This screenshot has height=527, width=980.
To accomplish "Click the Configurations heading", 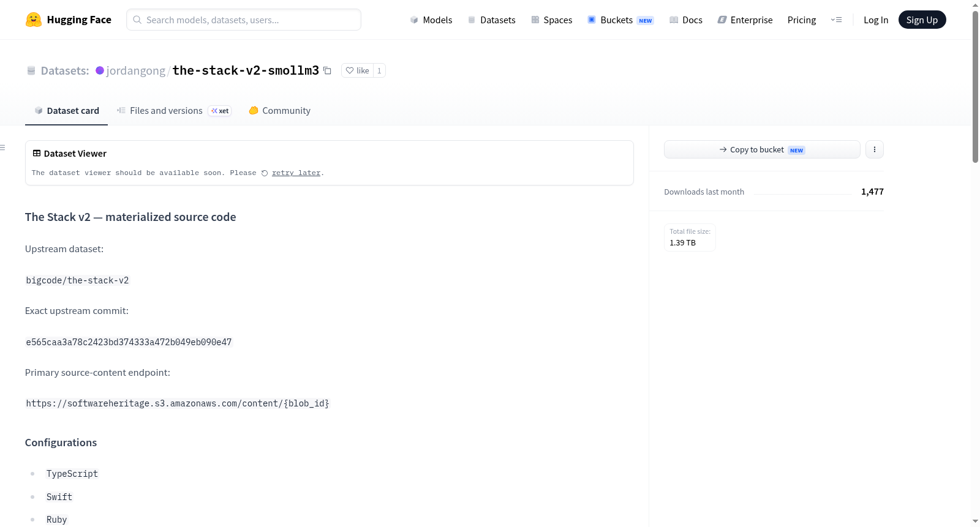I will pyautogui.click(x=61, y=443).
